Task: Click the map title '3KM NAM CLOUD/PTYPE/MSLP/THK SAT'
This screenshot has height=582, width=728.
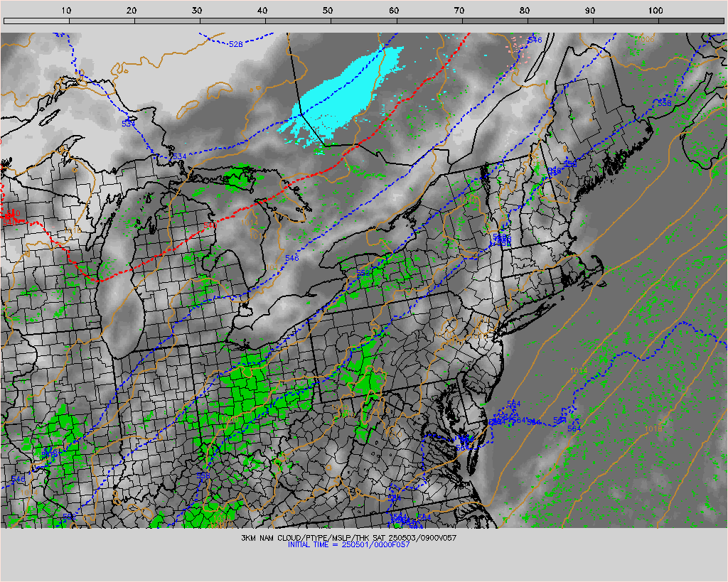Action: [x=314, y=538]
